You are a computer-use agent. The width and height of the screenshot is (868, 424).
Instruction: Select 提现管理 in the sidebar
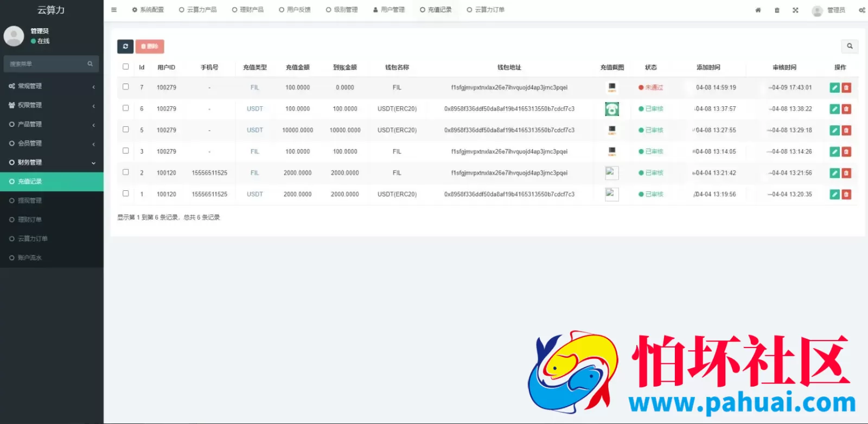(x=52, y=201)
